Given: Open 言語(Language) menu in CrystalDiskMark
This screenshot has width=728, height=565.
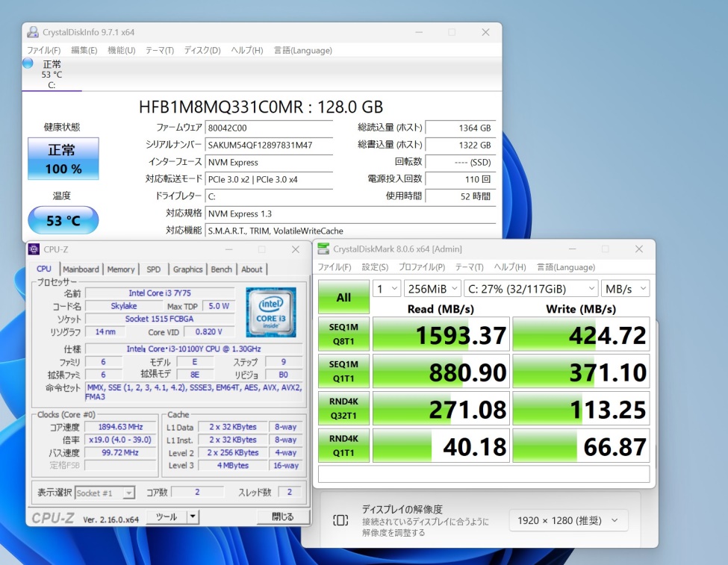Looking at the screenshot, I should click(x=566, y=267).
